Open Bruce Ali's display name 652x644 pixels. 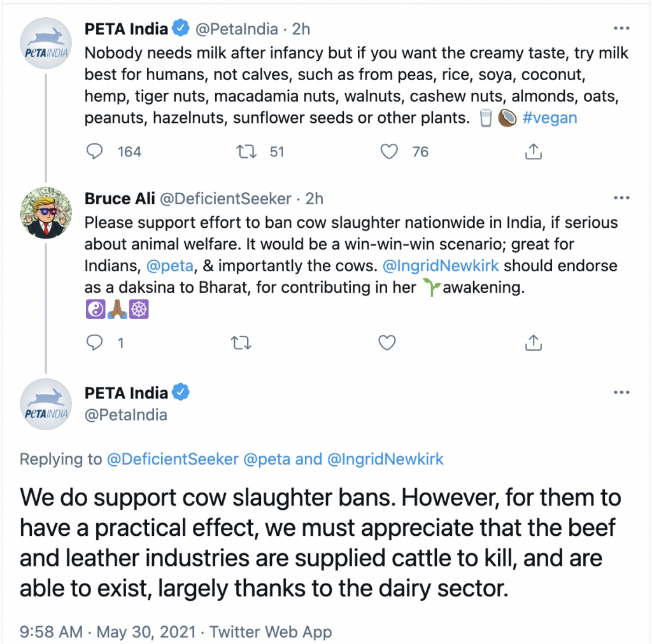[x=119, y=199]
